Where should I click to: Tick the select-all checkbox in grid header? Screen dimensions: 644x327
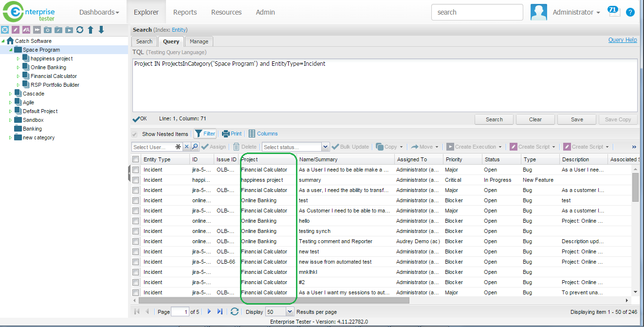[x=136, y=159]
